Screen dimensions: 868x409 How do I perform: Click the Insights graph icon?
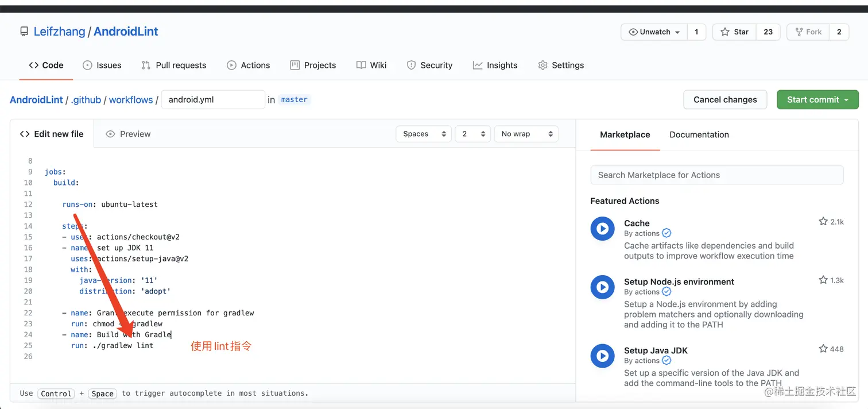pyautogui.click(x=478, y=65)
